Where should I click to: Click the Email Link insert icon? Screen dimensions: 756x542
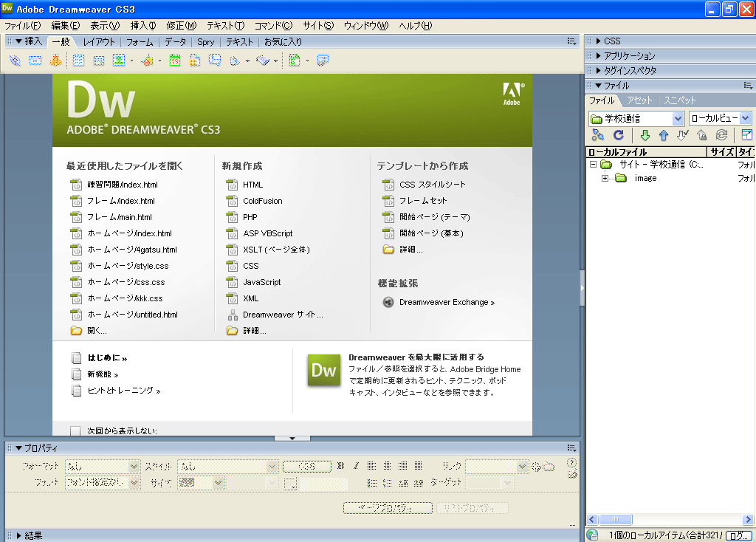pyautogui.click(x=35, y=61)
